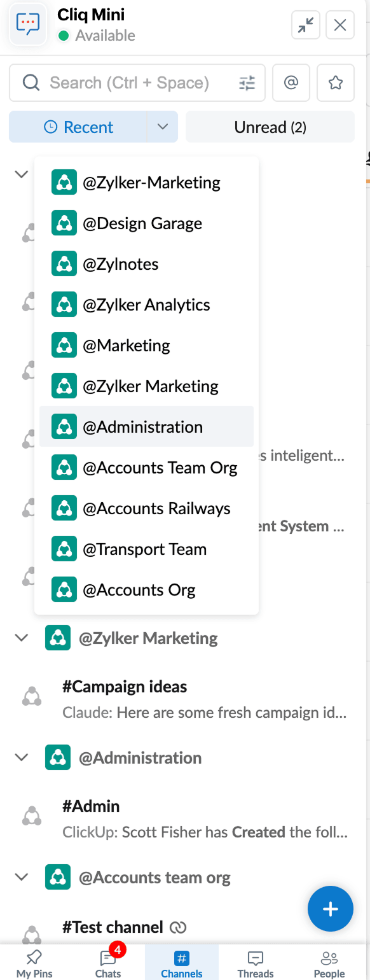Image resolution: width=370 pixels, height=980 pixels.
Task: Collapse the @Accounts team org group
Action: 22,877
